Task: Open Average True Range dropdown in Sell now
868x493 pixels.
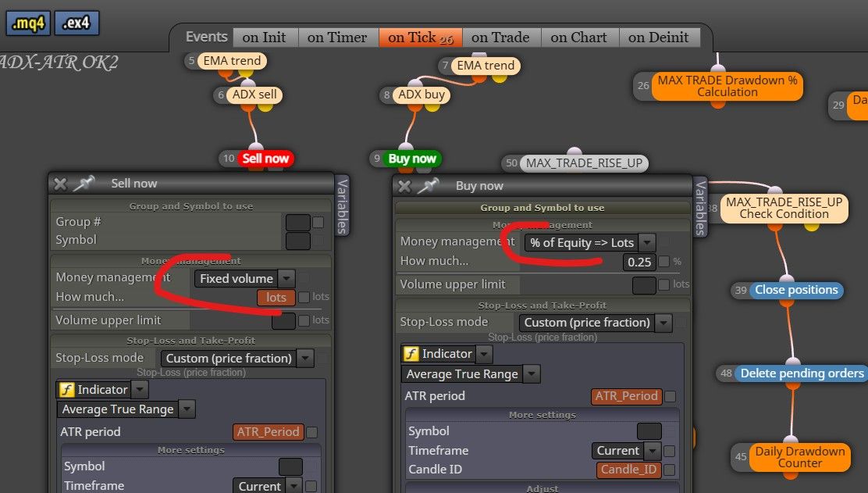Action: [126, 409]
